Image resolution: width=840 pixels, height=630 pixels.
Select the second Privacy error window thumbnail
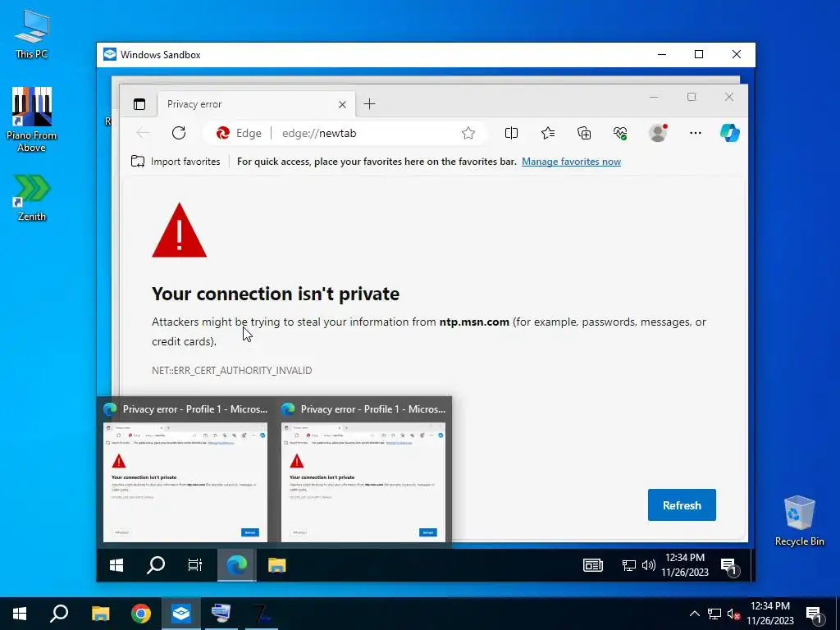(363, 472)
